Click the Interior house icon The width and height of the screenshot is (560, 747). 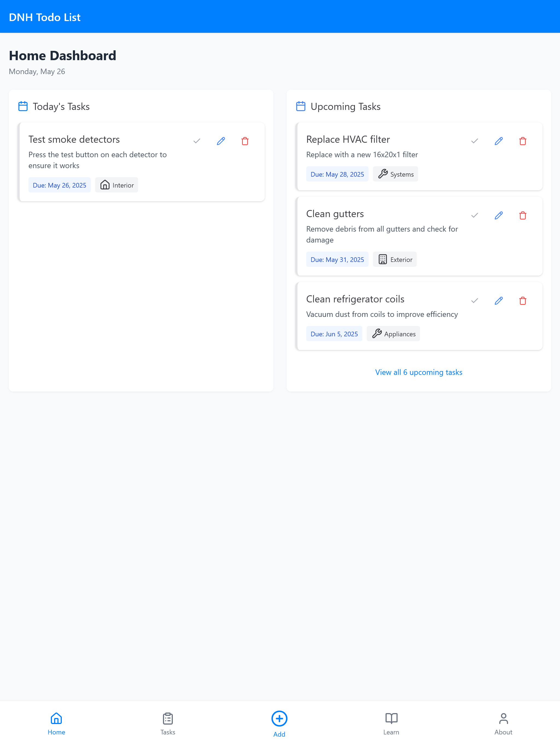point(105,185)
